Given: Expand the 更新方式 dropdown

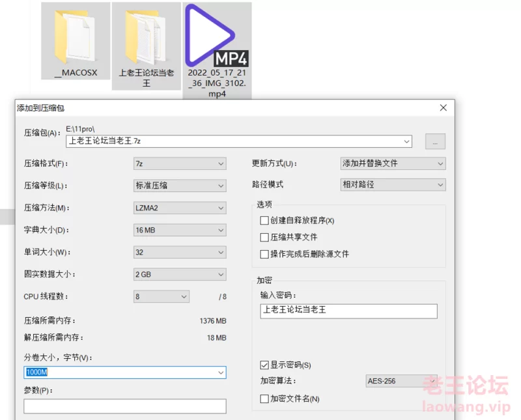Looking at the screenshot, I should click(x=393, y=163).
